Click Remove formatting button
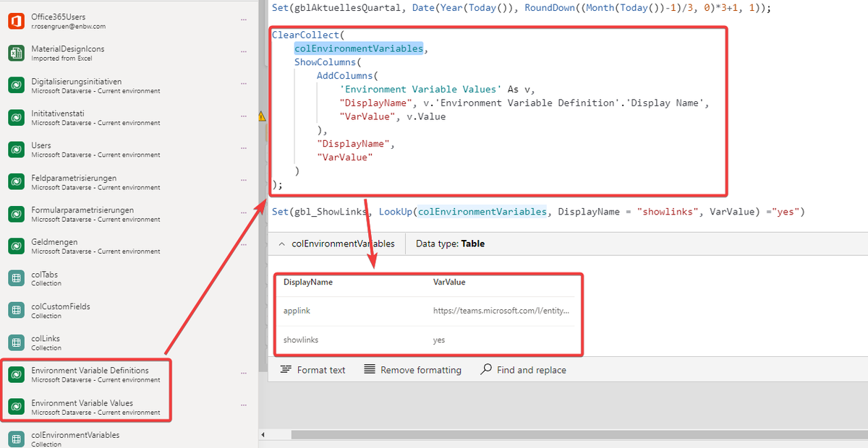Image resolution: width=868 pixels, height=448 pixels. [x=412, y=369]
